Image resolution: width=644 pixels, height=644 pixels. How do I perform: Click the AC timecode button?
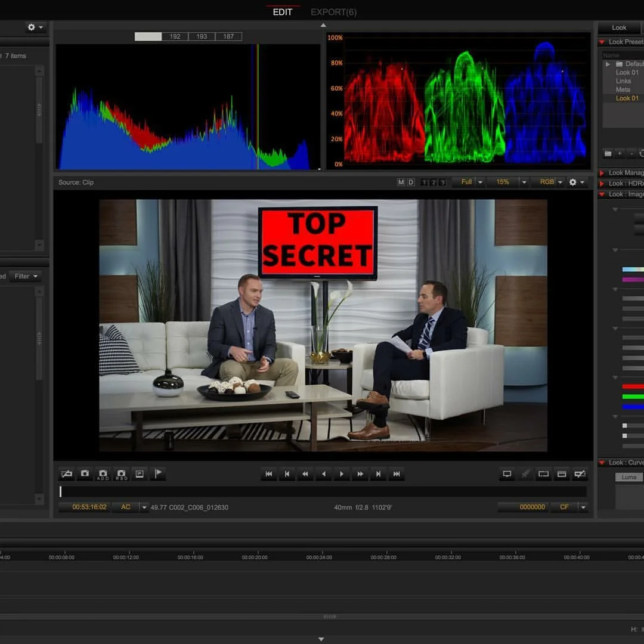coord(126,507)
